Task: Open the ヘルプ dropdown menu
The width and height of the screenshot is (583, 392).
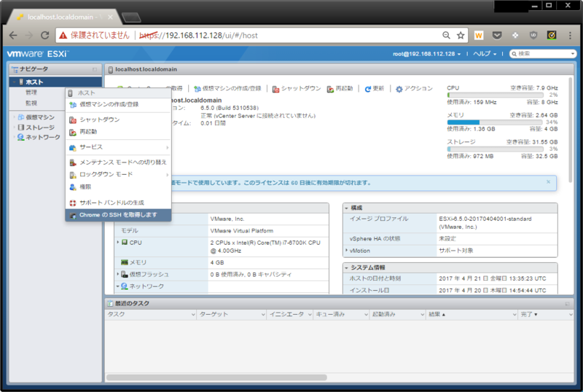Action: [x=485, y=54]
